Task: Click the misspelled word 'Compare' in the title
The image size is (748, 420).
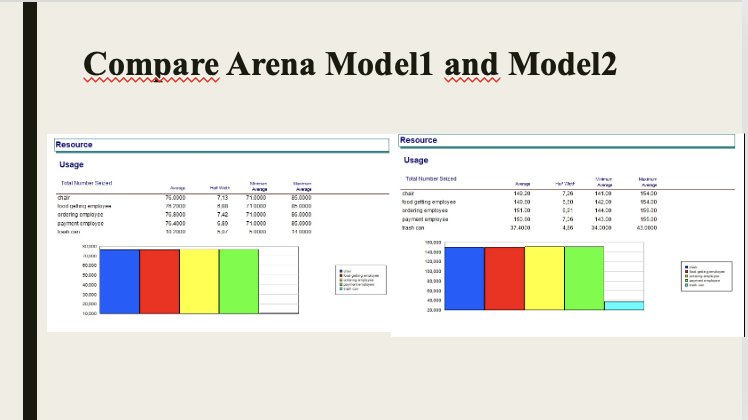Action: click(151, 65)
